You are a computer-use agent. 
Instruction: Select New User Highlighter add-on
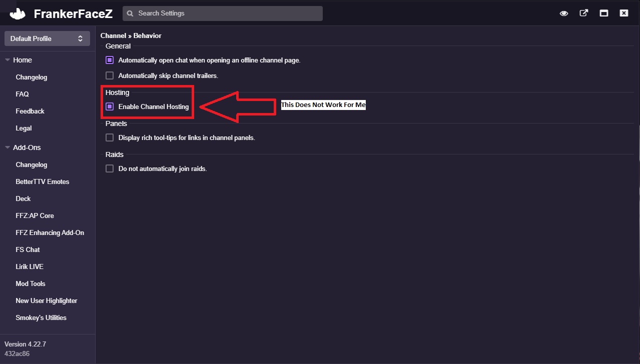point(47,300)
